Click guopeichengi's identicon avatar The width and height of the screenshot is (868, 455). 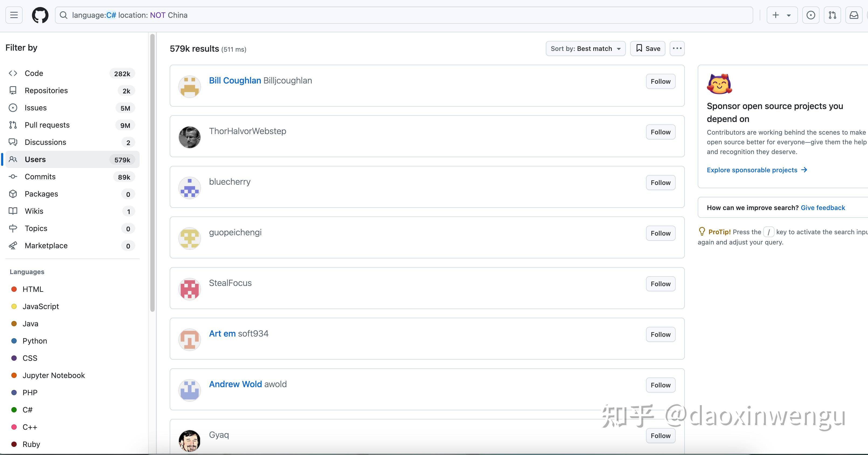click(189, 239)
